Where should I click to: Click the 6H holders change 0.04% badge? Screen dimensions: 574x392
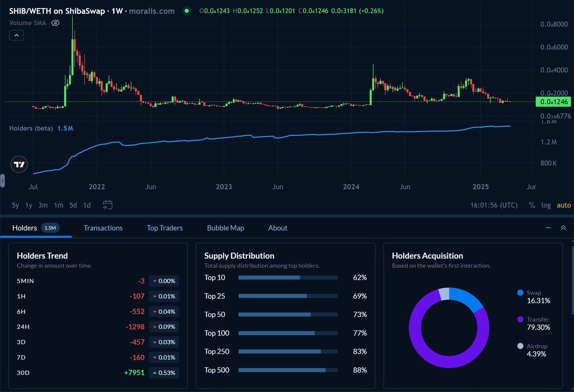(x=164, y=311)
